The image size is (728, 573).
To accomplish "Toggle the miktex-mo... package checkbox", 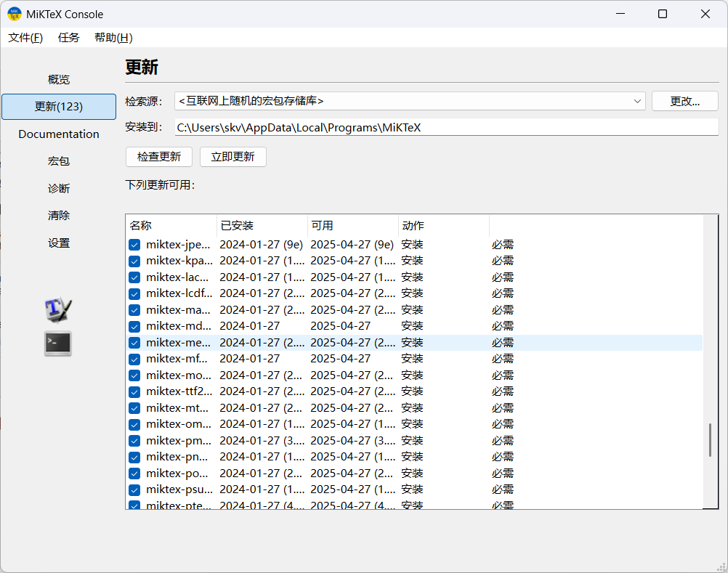I will point(134,375).
